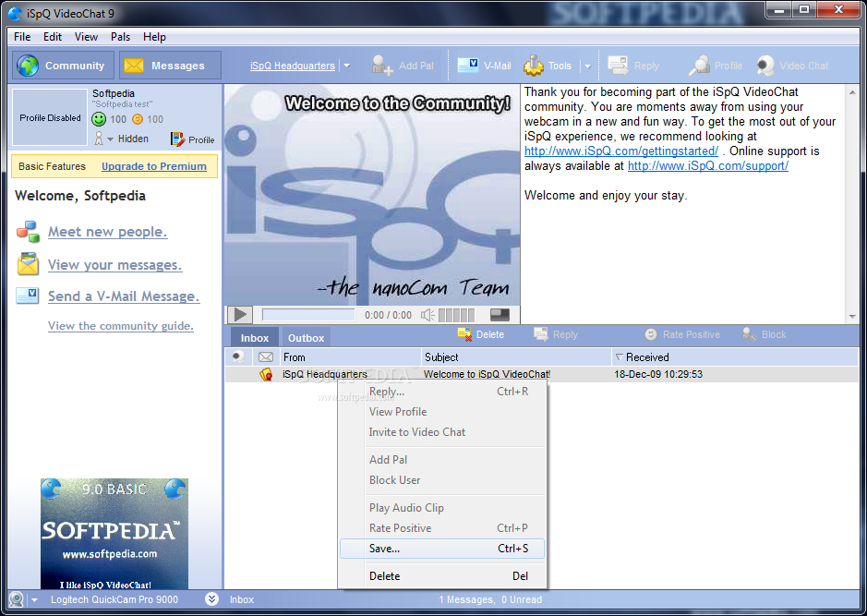Click the inbox toolbar Reply icon
Image resolution: width=867 pixels, height=616 pixels.
[x=541, y=334]
